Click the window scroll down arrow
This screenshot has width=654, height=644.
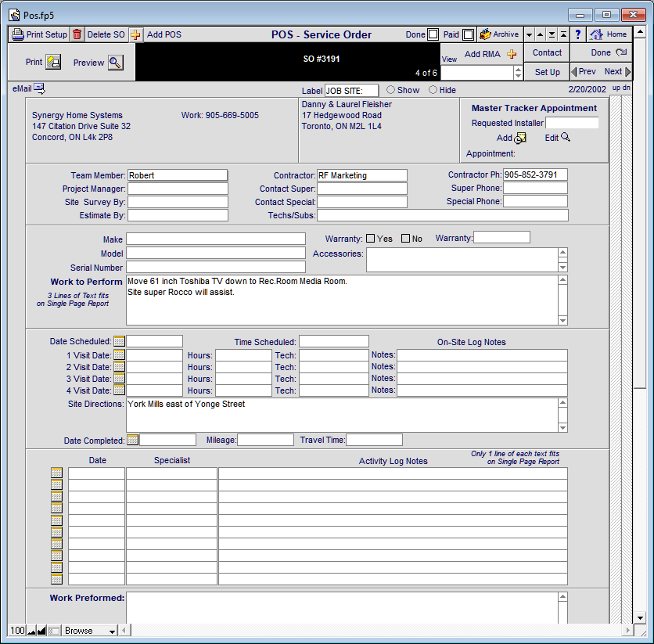click(x=640, y=617)
